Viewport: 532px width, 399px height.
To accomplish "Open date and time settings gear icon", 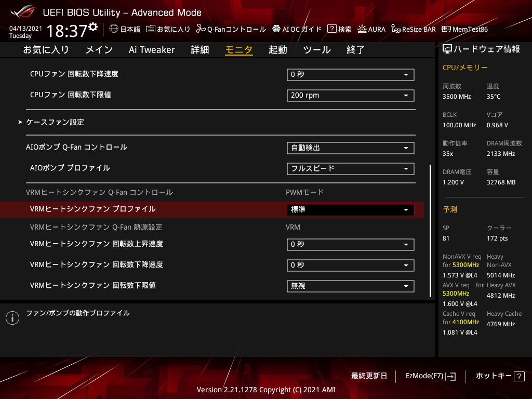I will tap(93, 27).
